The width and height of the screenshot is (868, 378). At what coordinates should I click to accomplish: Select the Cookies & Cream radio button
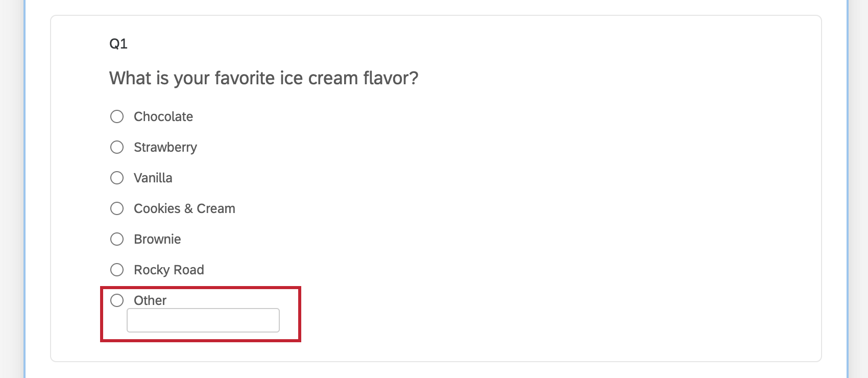tap(117, 208)
